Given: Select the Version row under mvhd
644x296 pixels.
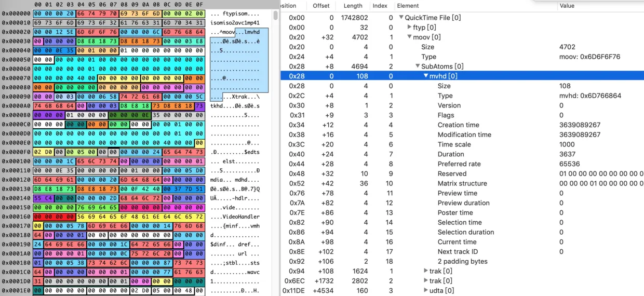Looking at the screenshot, I should coord(462,105).
